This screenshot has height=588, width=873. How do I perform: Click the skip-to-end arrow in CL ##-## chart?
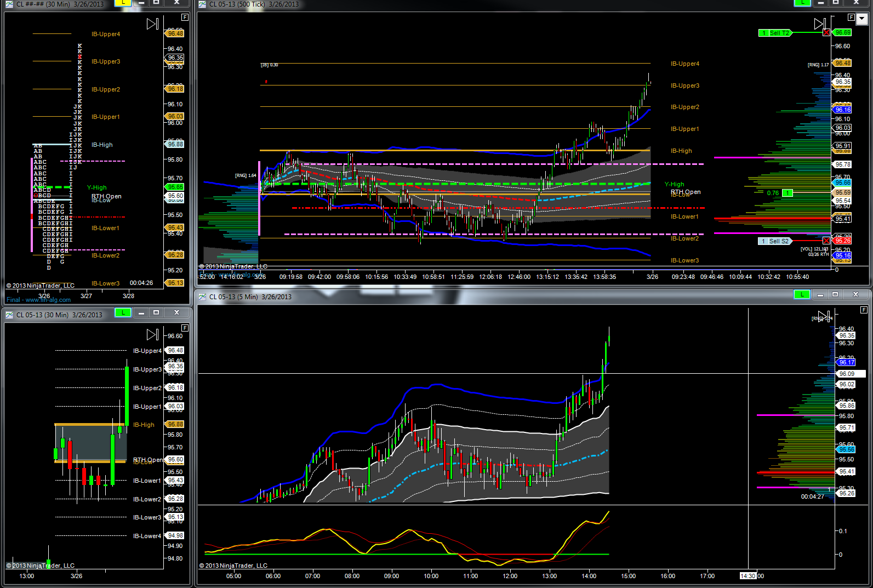click(152, 24)
